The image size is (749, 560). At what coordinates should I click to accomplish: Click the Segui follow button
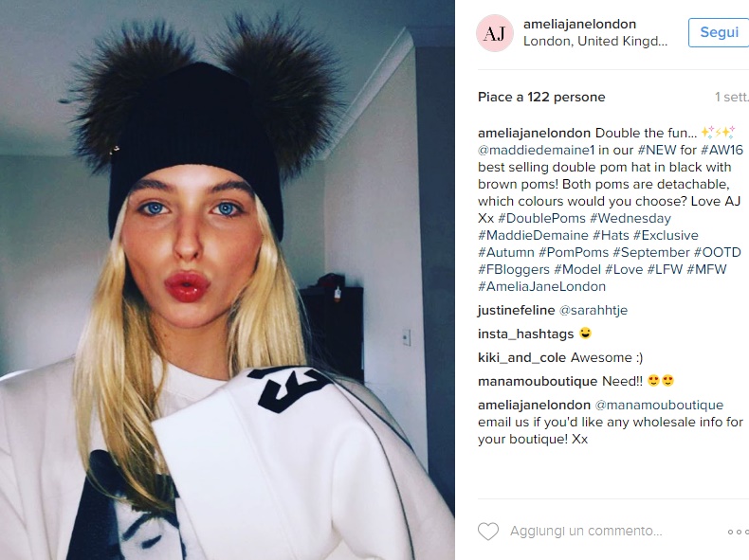(x=719, y=32)
